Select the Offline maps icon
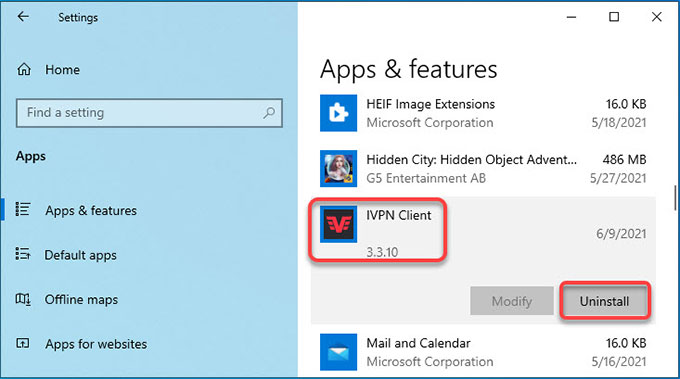680x379 pixels. point(23,299)
